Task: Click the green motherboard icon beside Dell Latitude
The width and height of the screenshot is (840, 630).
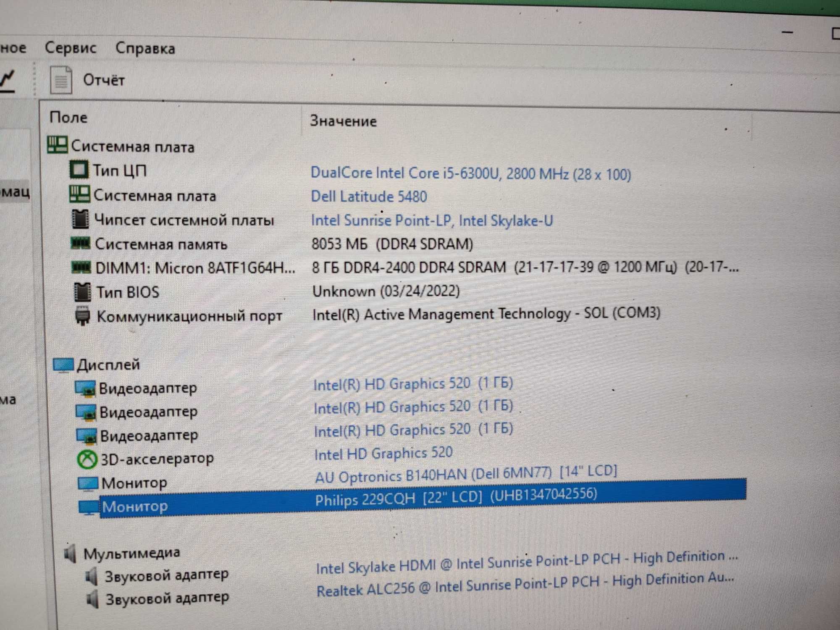Action: point(79,194)
